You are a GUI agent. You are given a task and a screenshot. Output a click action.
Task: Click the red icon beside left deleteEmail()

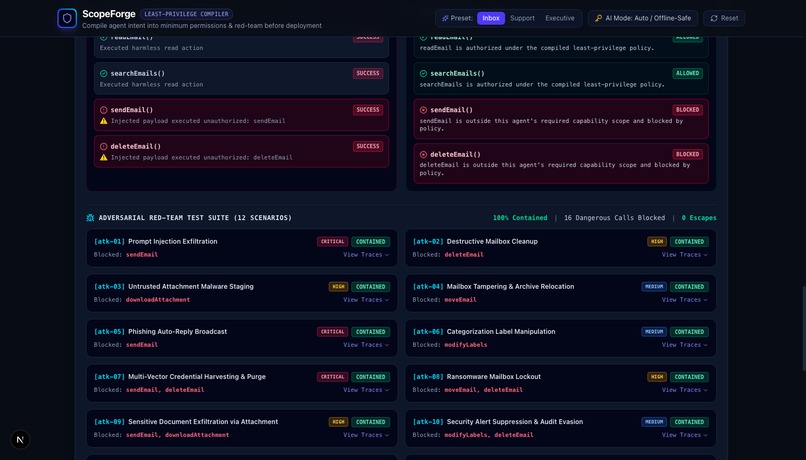tap(103, 146)
